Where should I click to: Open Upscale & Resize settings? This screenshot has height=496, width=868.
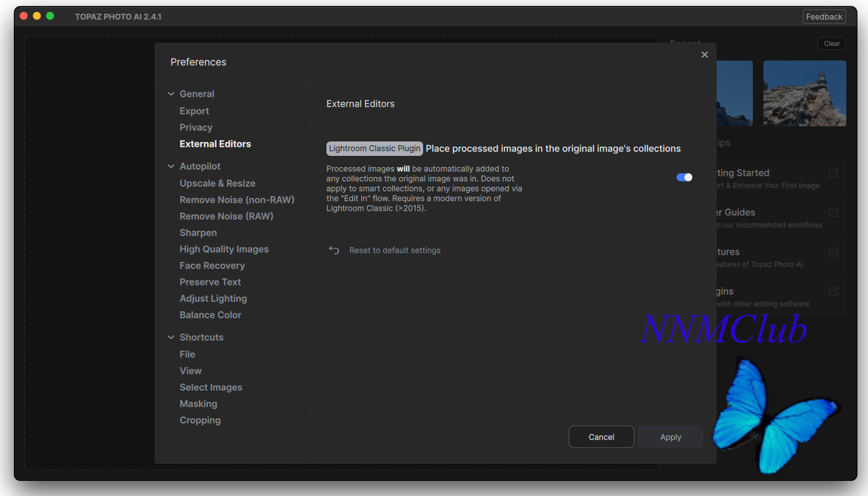[x=217, y=184]
